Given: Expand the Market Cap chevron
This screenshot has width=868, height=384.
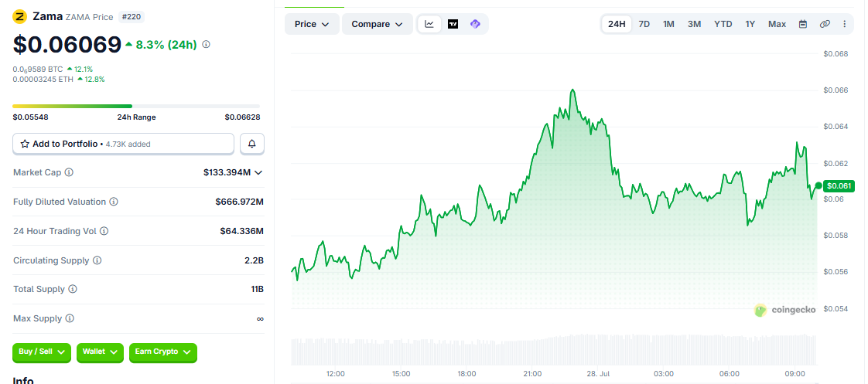Looking at the screenshot, I should (258, 172).
